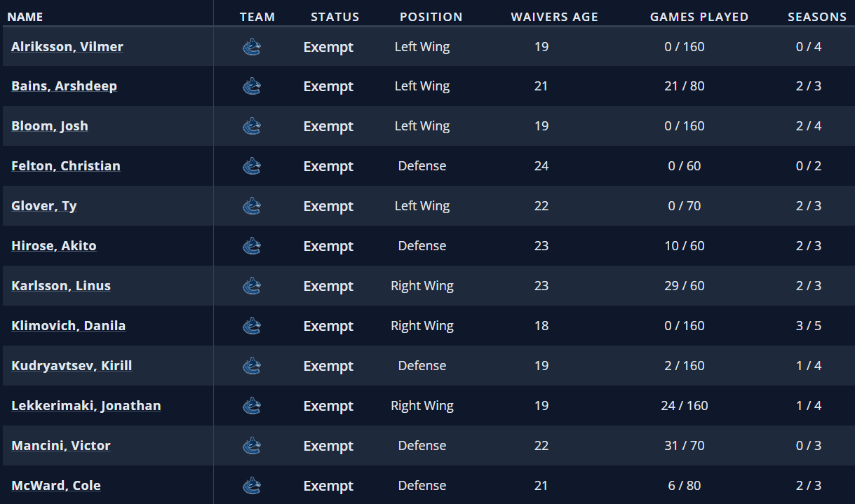
Task: Sort table by Name column header
Action: click(25, 17)
